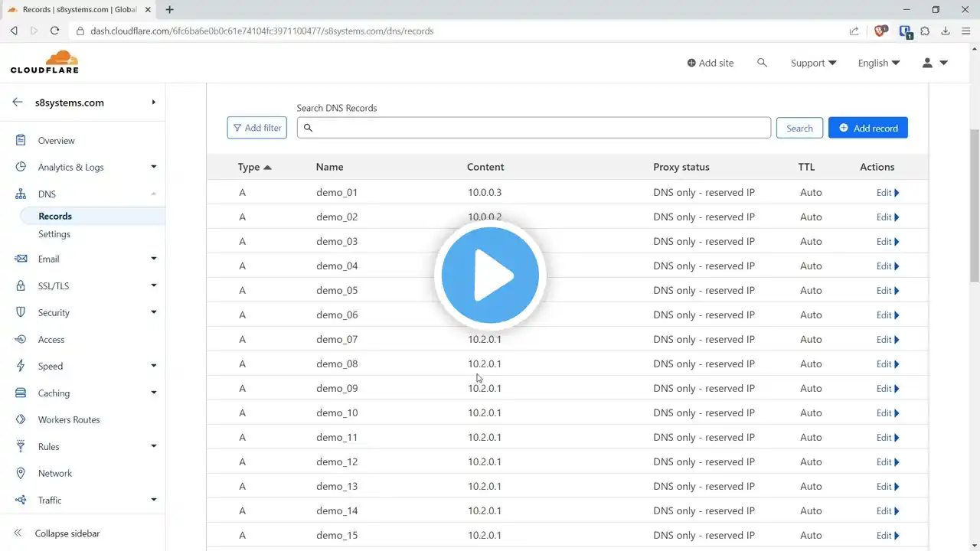Click the search magnifier icon in header
980x551 pixels.
tap(762, 63)
